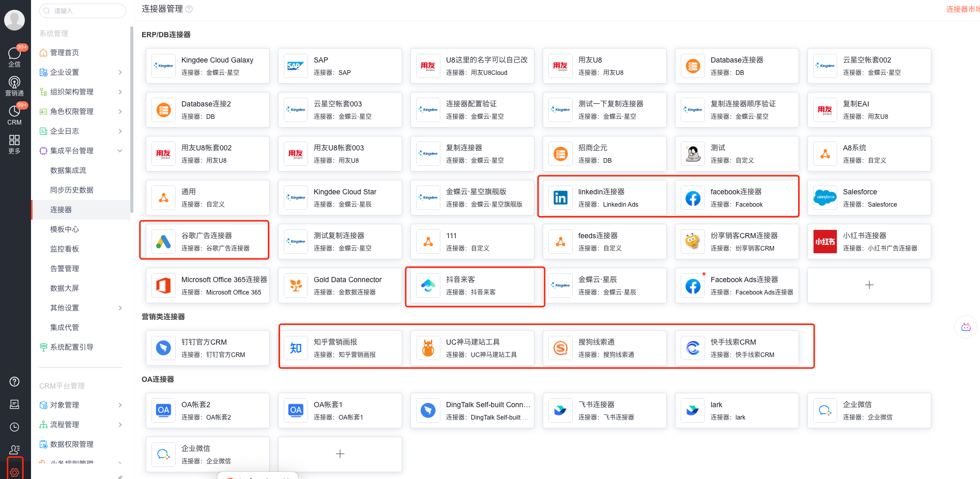
Task: Open the UC神马建站工具 icon
Action: (x=428, y=348)
